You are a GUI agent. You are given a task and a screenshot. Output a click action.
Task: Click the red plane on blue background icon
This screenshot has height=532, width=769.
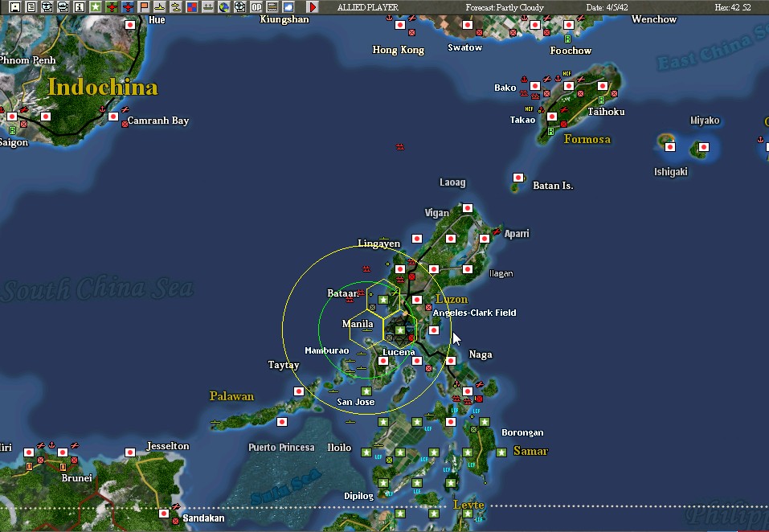128,7
